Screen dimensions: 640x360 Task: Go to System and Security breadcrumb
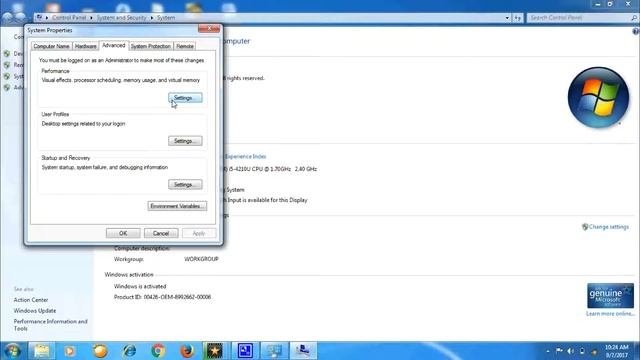pos(121,18)
